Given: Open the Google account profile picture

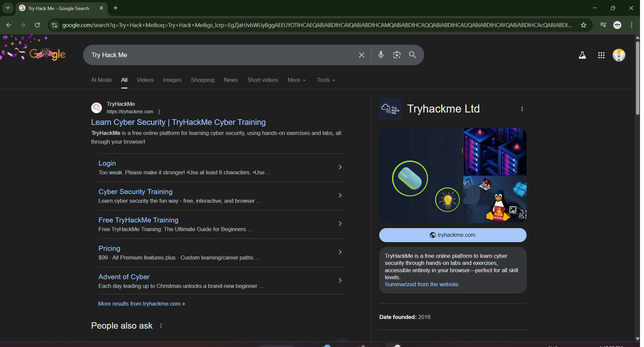Looking at the screenshot, I should [x=619, y=55].
